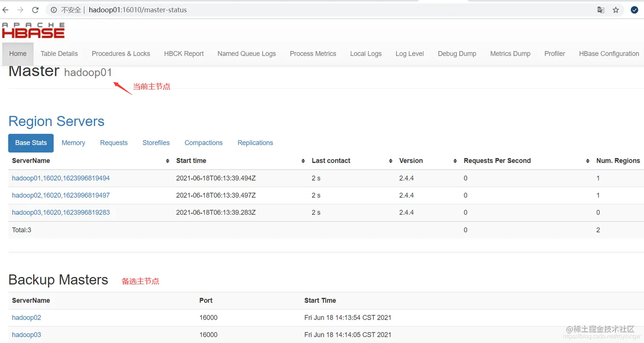The height and width of the screenshot is (343, 644).
Task: Click Fri Jun 18 14:14:05 CST 2021 cell
Action: click(x=348, y=334)
